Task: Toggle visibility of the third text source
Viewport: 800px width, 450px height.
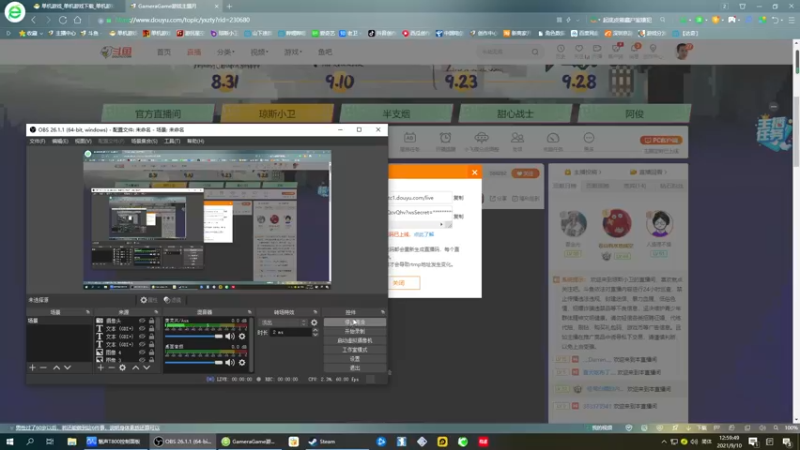Action: [x=142, y=344]
